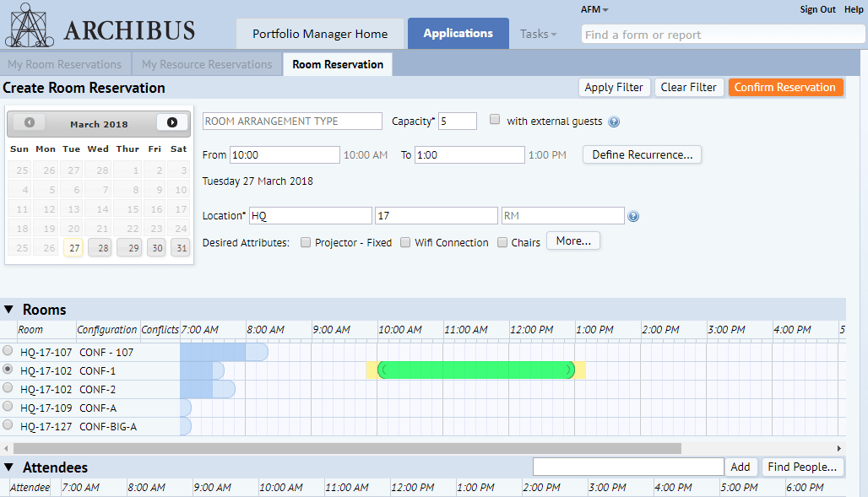The width and height of the screenshot is (868, 497).
Task: Go to previous month in calendar
Action: tap(30, 122)
